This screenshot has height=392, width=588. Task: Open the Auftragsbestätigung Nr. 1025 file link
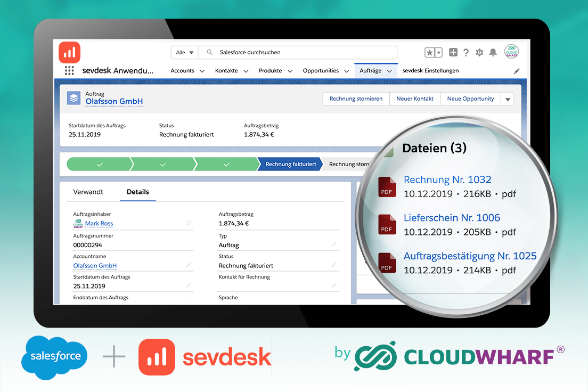click(x=470, y=256)
